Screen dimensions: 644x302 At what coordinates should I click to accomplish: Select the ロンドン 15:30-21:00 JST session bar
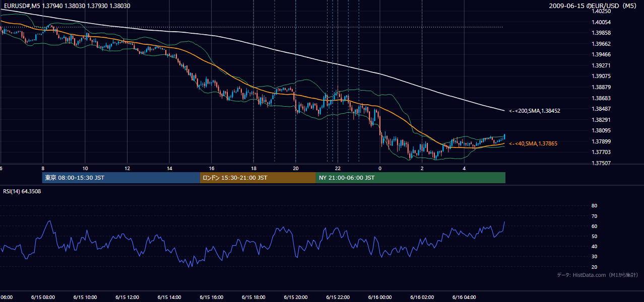coord(258,178)
